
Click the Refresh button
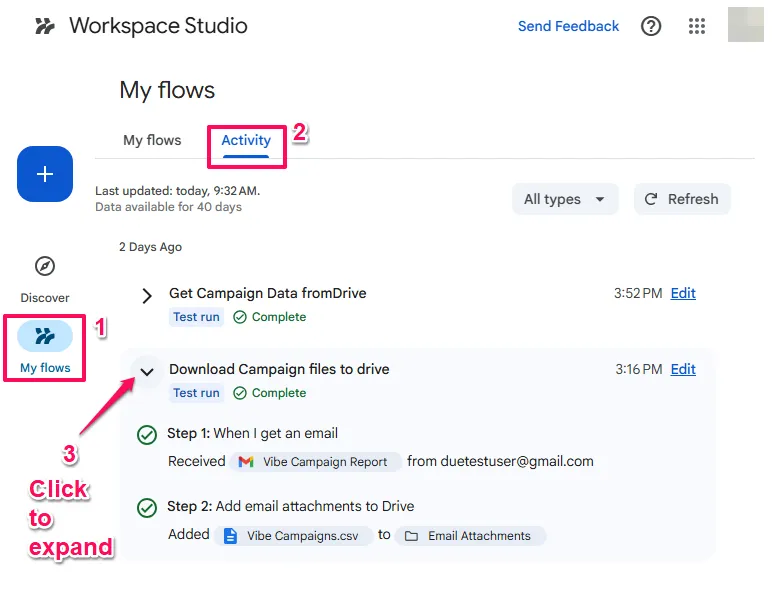coord(682,199)
